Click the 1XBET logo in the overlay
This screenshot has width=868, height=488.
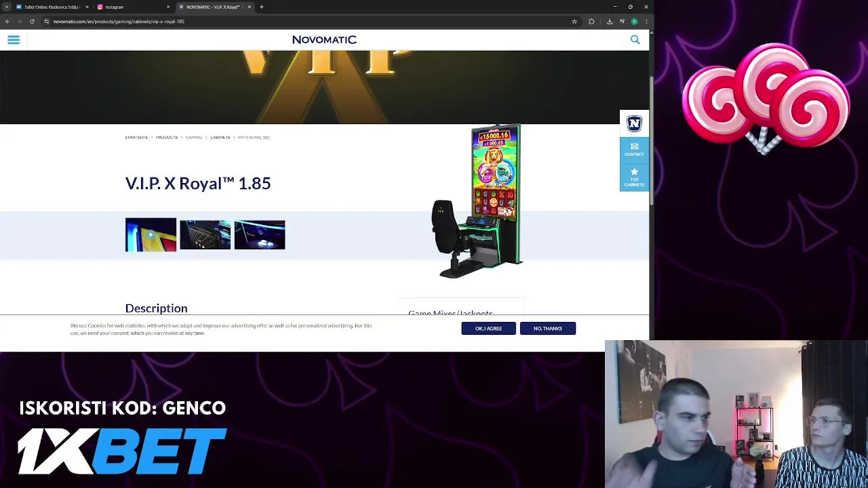(121, 451)
